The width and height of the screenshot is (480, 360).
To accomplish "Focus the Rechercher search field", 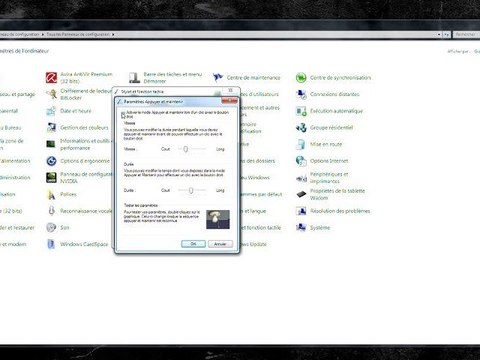I will coord(467,34).
